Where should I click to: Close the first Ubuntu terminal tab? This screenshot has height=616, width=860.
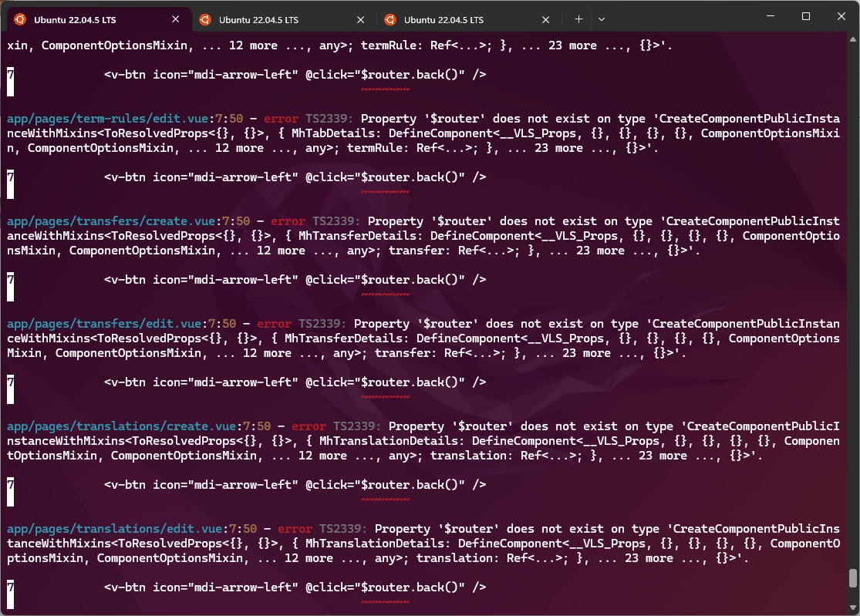(x=176, y=19)
